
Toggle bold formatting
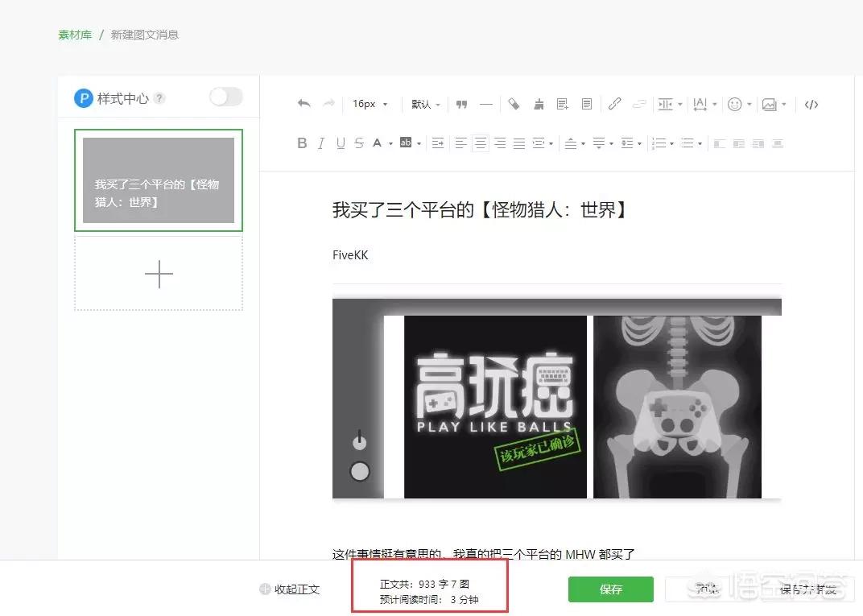click(x=302, y=143)
